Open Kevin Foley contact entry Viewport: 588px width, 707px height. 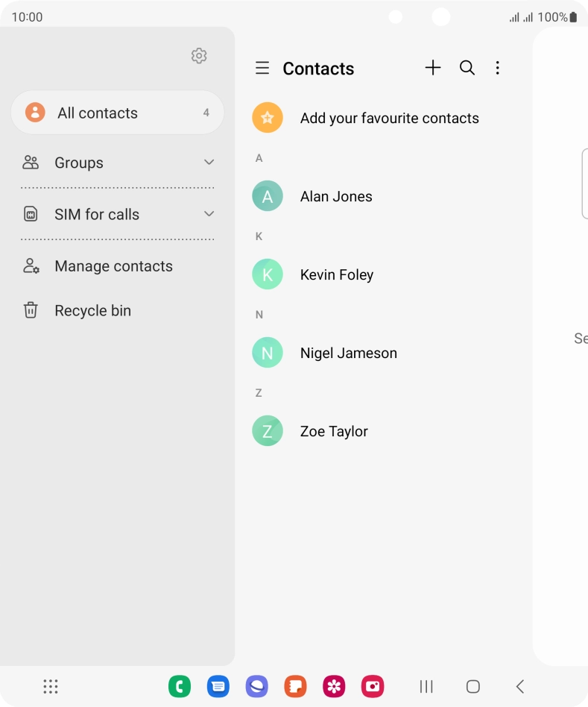pyautogui.click(x=337, y=275)
